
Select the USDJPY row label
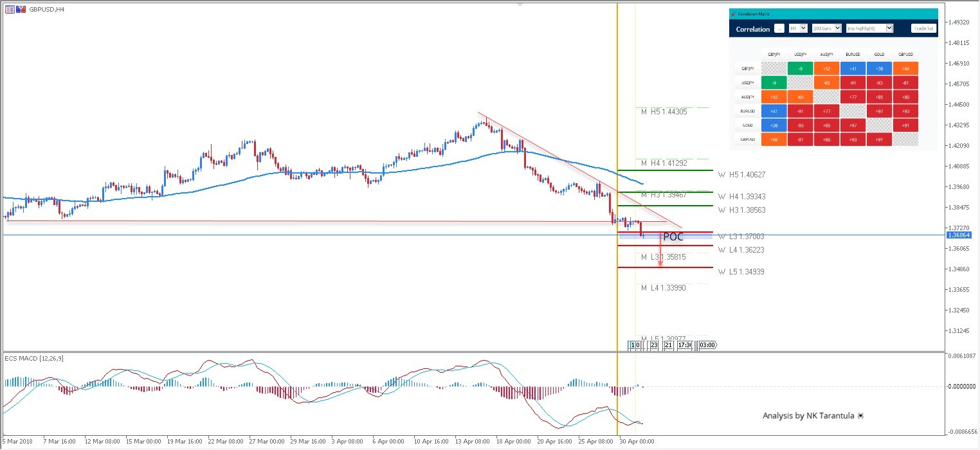[x=747, y=82]
